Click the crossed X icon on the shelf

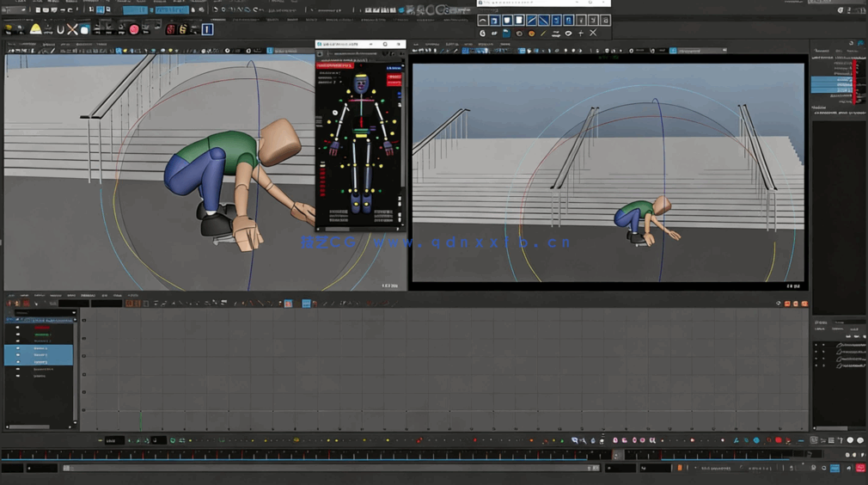point(72,29)
